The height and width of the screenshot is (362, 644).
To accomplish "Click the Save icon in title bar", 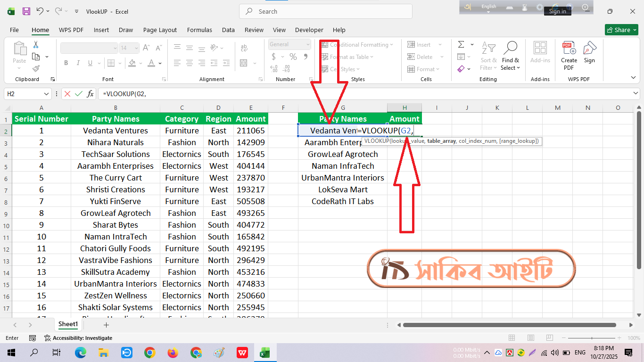I will [x=26, y=11].
